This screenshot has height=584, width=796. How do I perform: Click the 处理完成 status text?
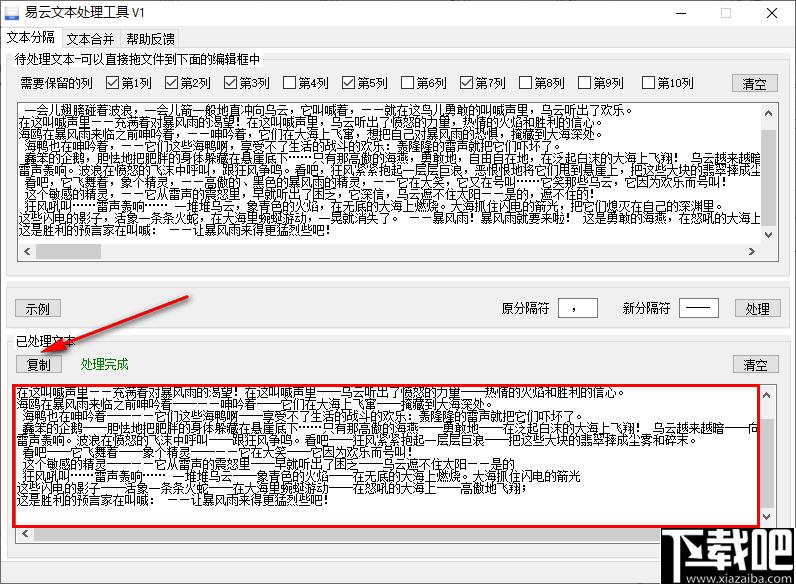[104, 364]
